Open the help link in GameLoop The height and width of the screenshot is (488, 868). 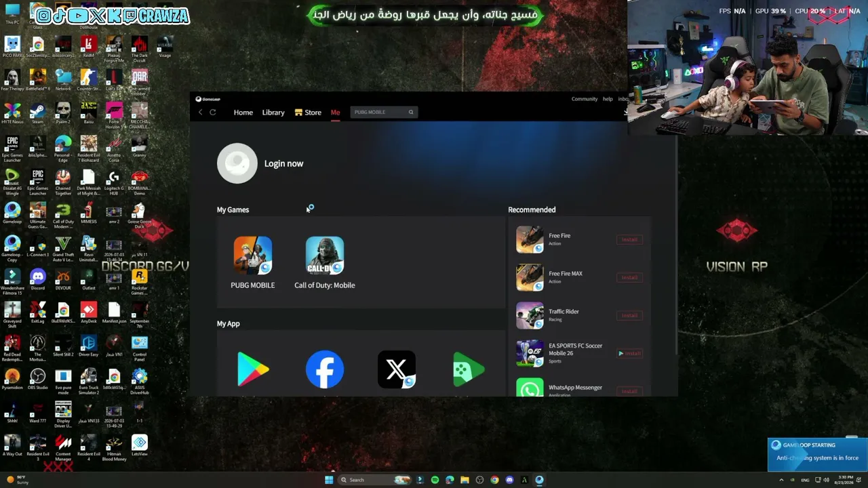pos(608,99)
